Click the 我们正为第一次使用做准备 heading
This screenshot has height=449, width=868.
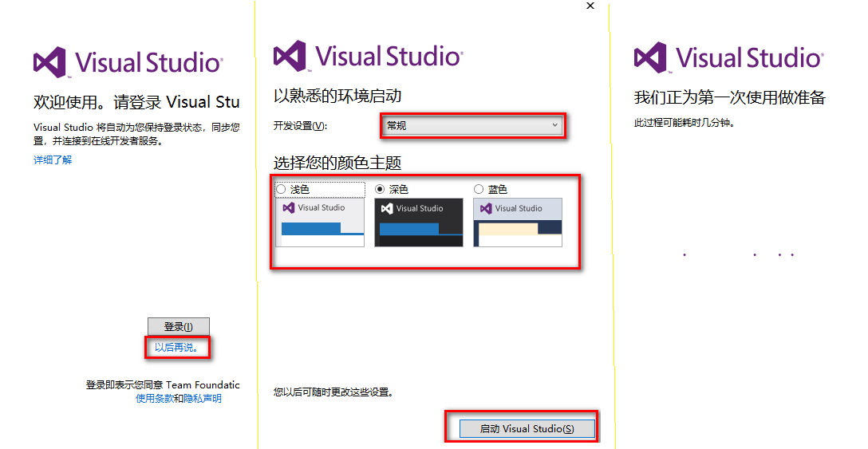[x=730, y=98]
